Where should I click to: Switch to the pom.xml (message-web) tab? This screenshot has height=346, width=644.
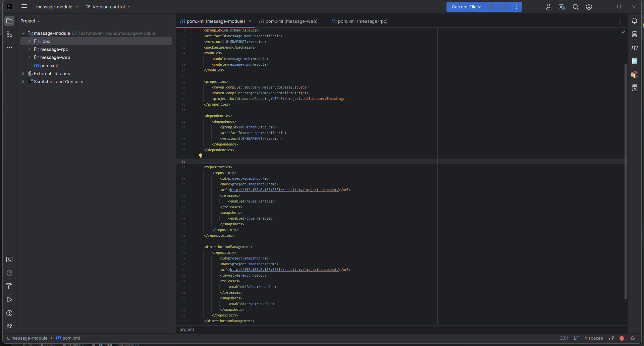pyautogui.click(x=291, y=21)
